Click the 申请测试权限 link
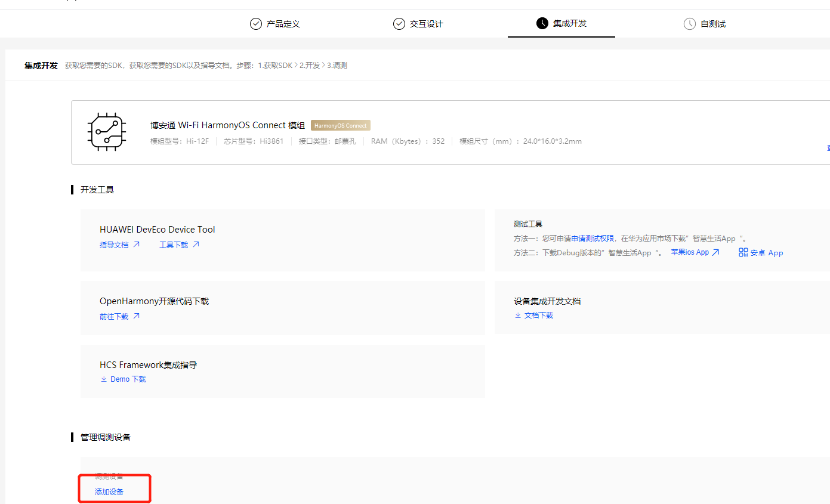Screen dimensions: 830x504 coord(593,239)
